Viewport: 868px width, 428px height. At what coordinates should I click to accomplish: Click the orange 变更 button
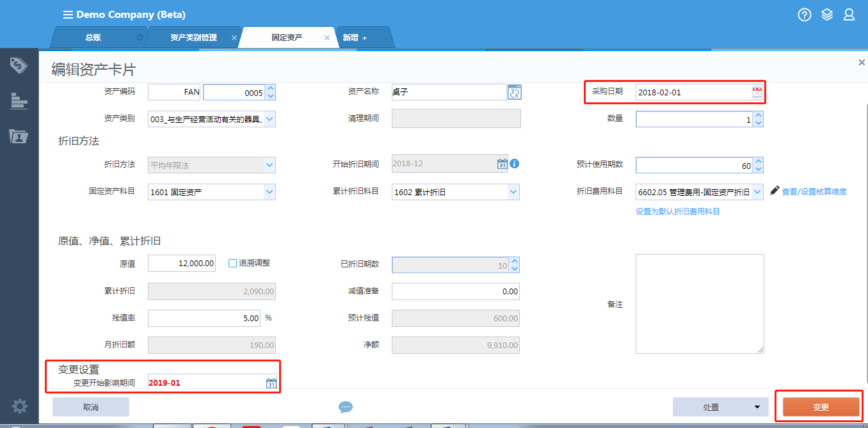point(821,407)
